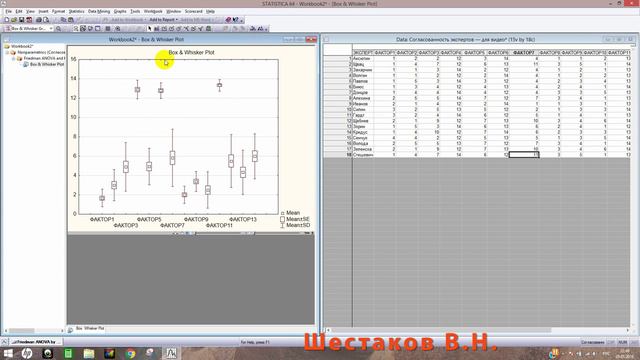Select the arrow pointer tool in graph toolbar
Image resolution: width=640 pixels, height=360 pixels.
tap(149, 29)
